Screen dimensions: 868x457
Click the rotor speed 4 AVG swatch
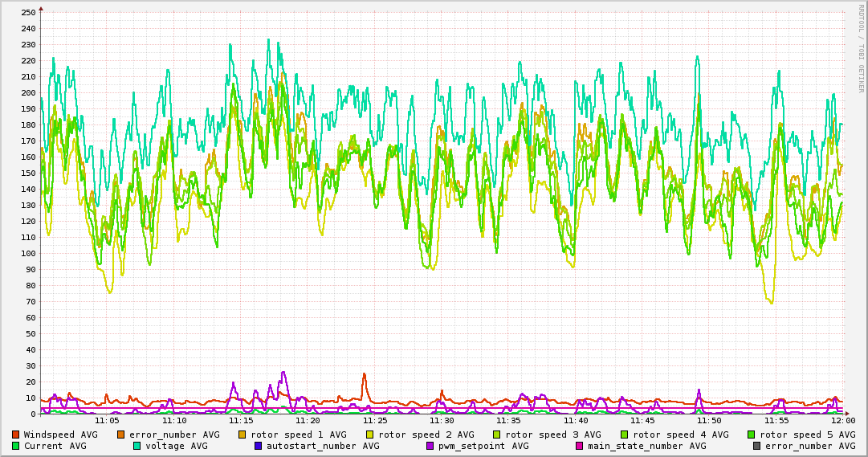click(625, 435)
